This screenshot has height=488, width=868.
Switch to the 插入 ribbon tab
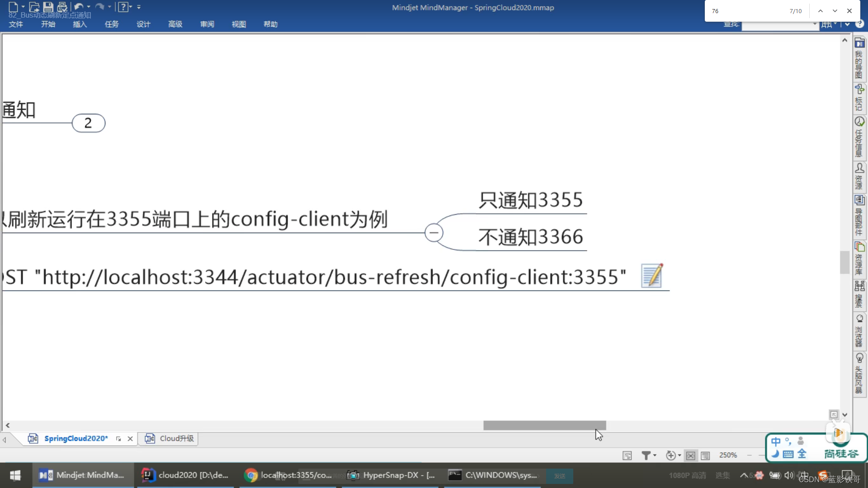(80, 24)
